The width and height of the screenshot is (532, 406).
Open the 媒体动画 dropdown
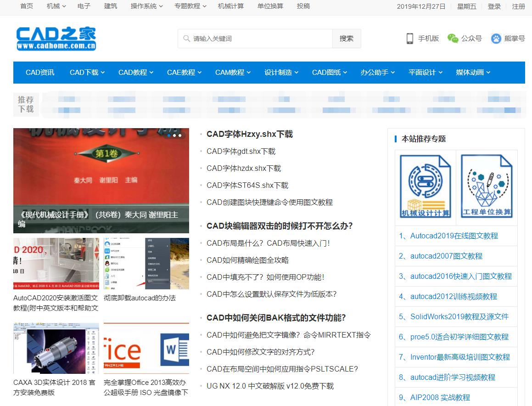click(470, 72)
